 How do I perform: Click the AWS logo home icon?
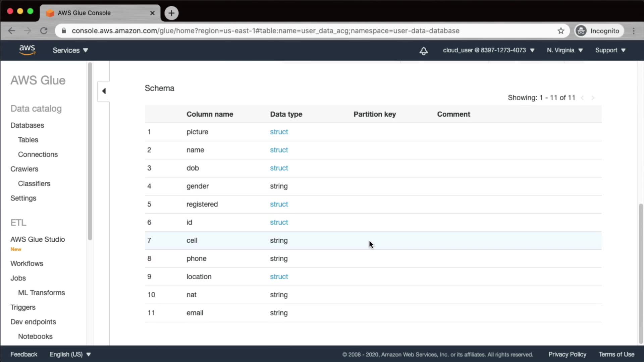pos(27,50)
